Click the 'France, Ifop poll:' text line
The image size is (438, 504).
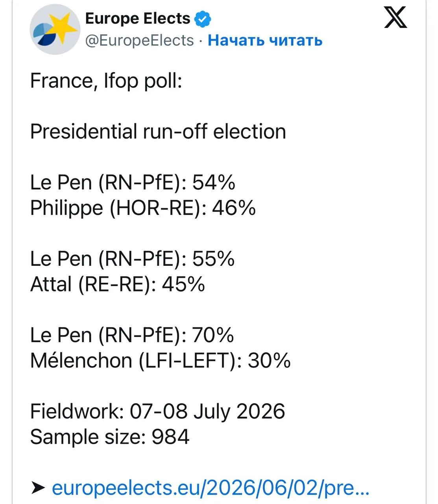[x=106, y=81]
